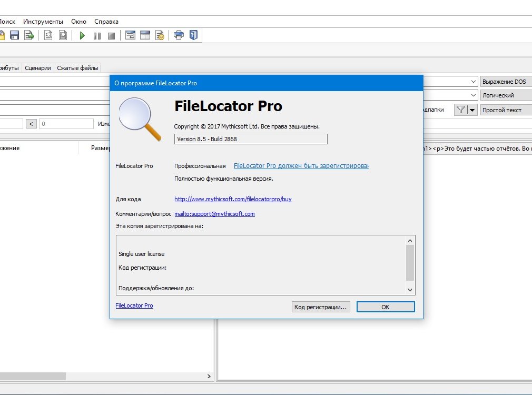Click the second document-with-magnifier icon before Play
This screenshot has height=395, width=532.
point(63,35)
